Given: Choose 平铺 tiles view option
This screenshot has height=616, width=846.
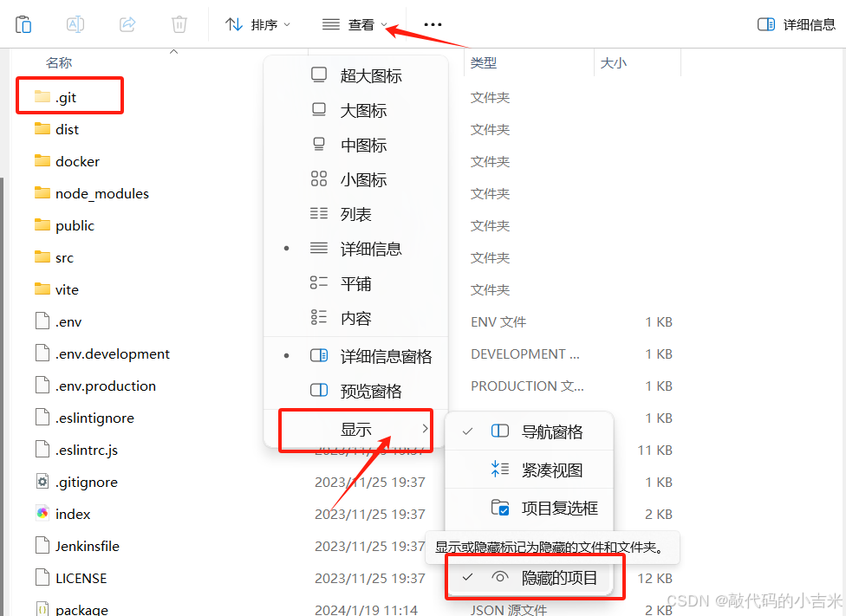Looking at the screenshot, I should (355, 283).
